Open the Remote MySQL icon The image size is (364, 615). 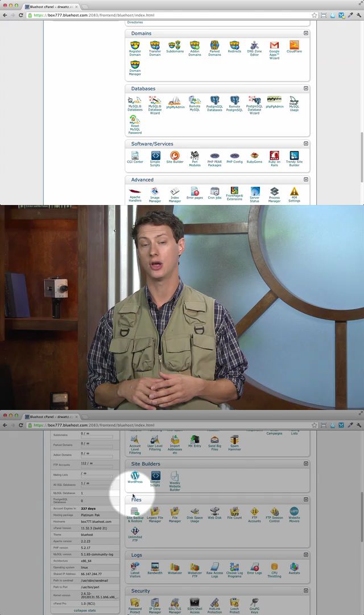click(x=195, y=104)
